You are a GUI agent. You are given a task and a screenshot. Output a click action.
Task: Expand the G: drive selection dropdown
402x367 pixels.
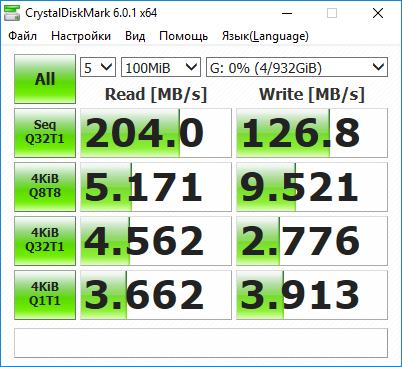[x=297, y=68]
